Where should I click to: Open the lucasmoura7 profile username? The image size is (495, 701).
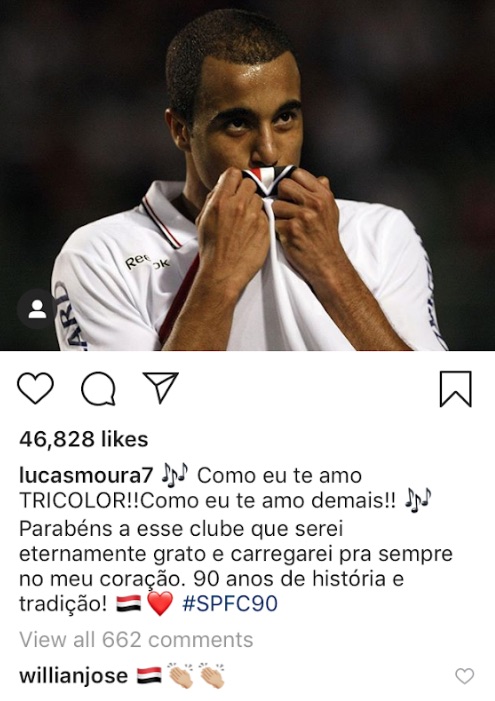[86, 475]
